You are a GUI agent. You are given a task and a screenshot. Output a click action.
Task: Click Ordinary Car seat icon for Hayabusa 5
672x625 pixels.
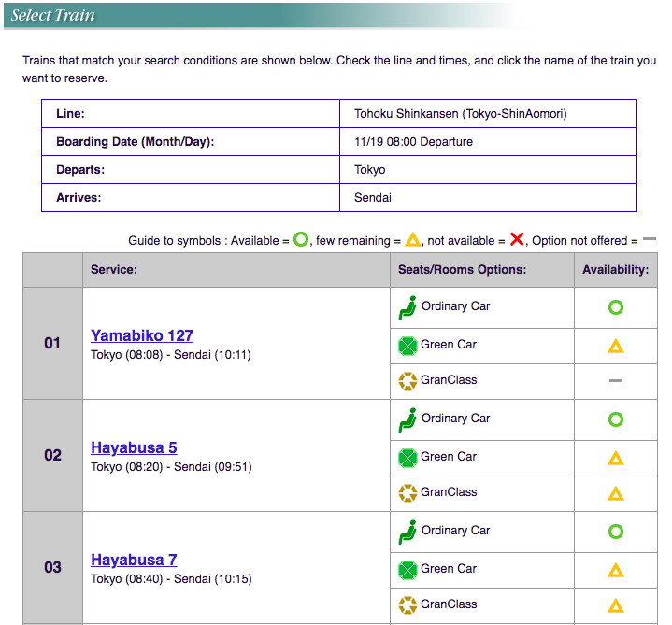tap(407, 419)
